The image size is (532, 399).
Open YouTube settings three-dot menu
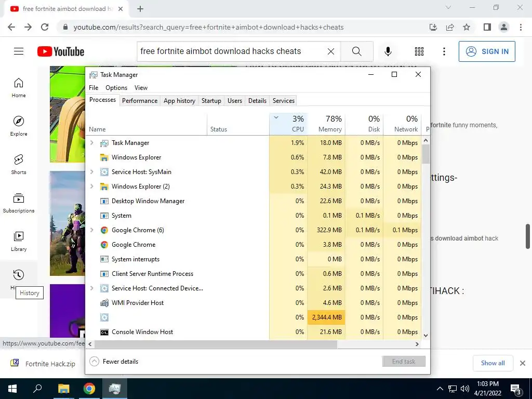click(x=444, y=51)
